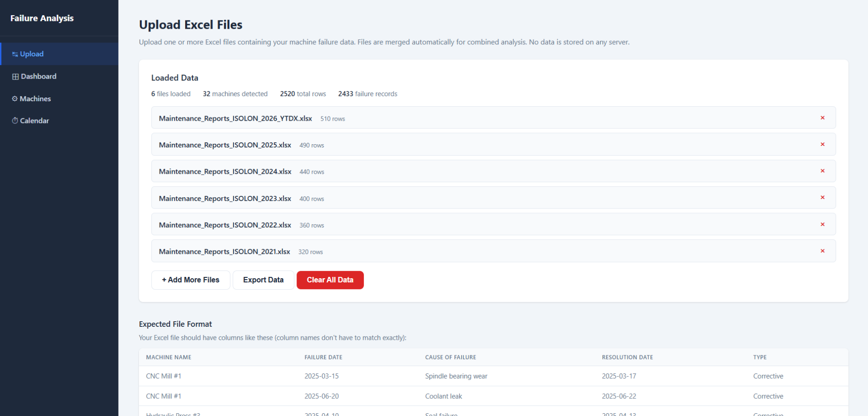Remove Maintenance_Reports_ISOLON_2021.xlsx with its red X
Image resolution: width=868 pixels, height=416 pixels.
point(822,251)
